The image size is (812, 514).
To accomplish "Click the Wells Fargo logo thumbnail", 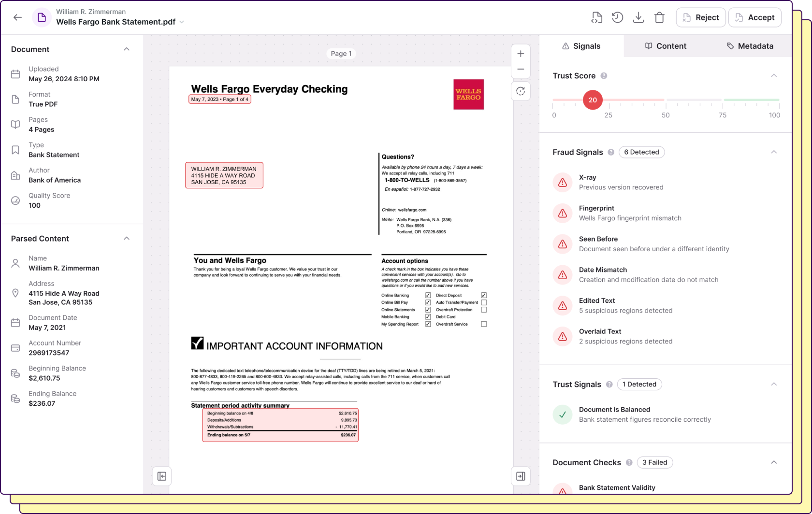I will pos(468,94).
